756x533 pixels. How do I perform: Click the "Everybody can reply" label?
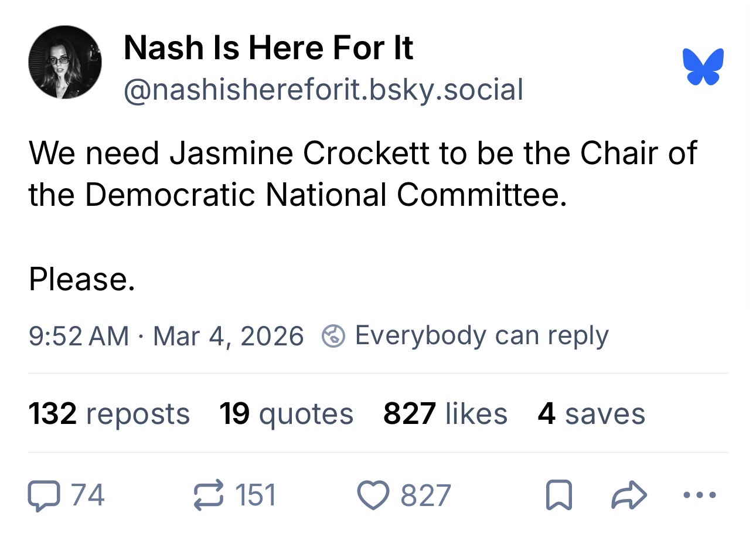click(x=481, y=335)
